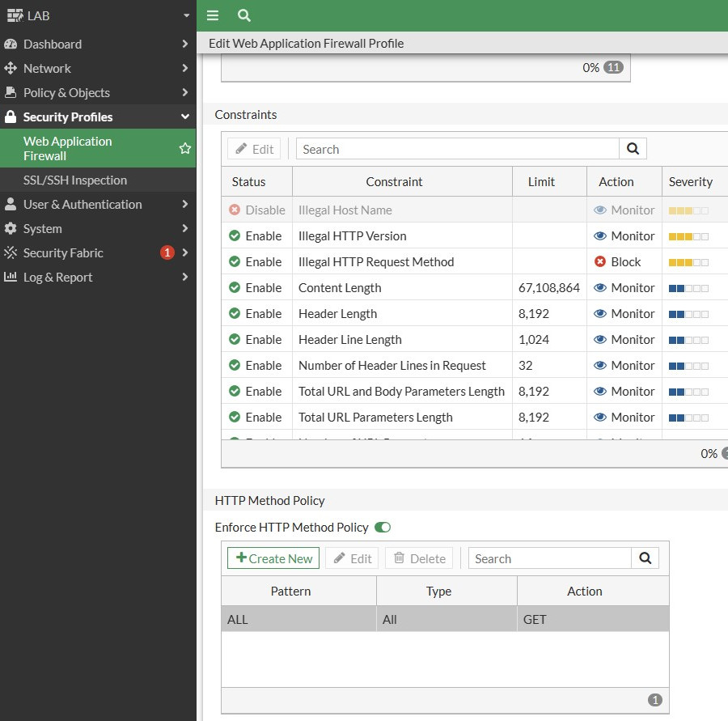Expand the System menu chevron

(184, 228)
